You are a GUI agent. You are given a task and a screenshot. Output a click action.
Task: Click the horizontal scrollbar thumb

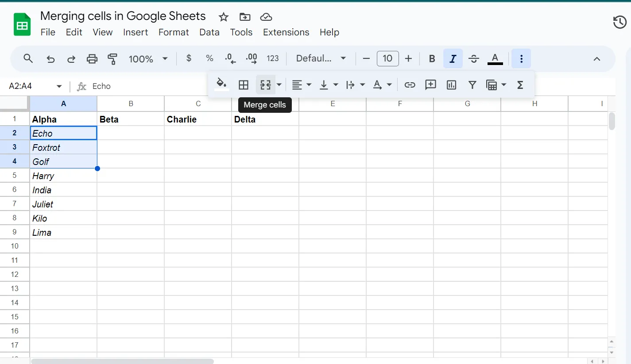point(122,361)
